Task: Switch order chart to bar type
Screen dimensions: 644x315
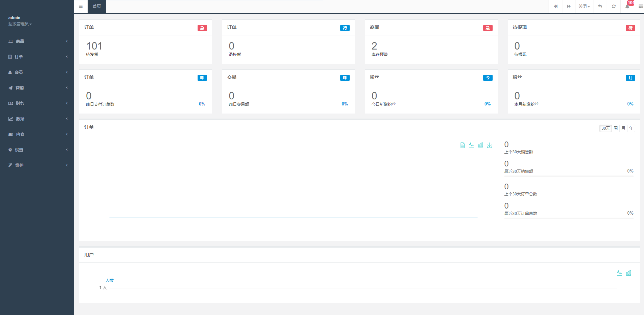Action: pyautogui.click(x=480, y=145)
